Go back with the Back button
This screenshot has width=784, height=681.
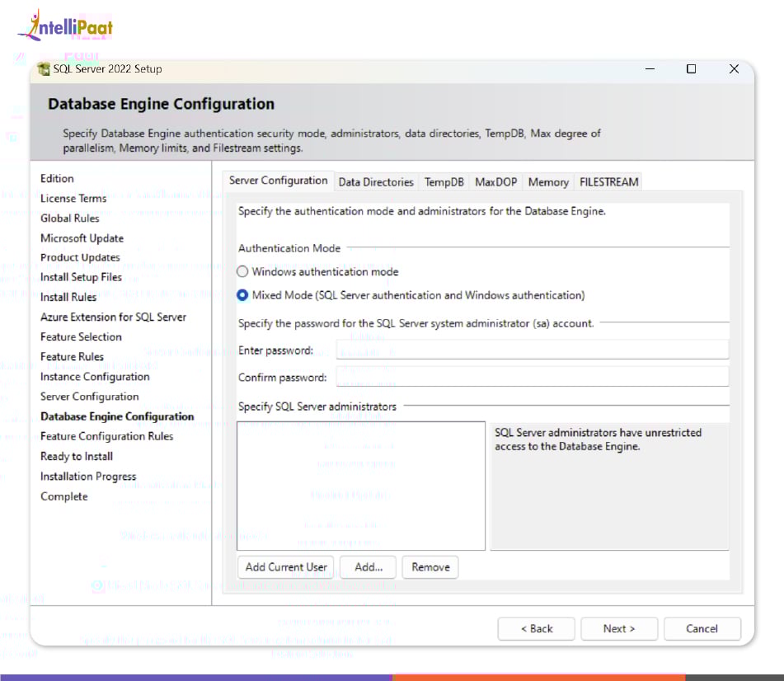point(536,628)
